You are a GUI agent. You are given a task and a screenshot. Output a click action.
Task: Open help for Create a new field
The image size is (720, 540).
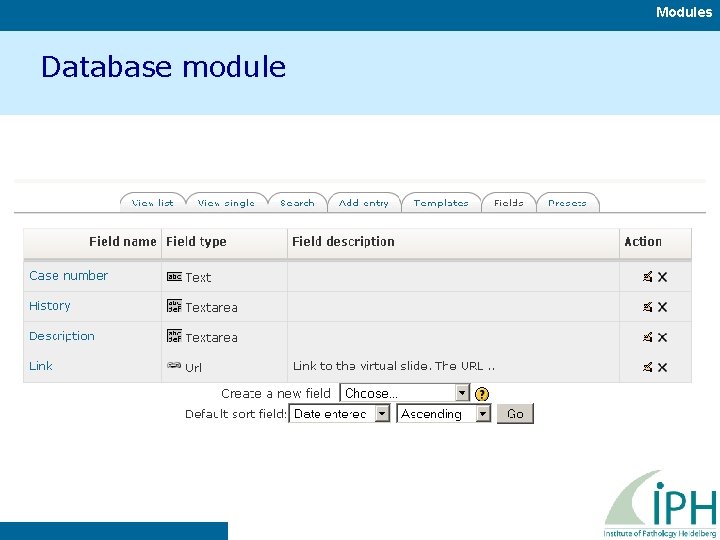(482, 394)
